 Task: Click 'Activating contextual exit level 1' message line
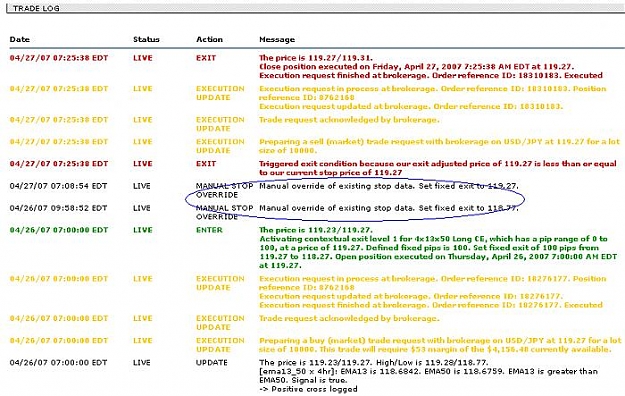[433, 239]
